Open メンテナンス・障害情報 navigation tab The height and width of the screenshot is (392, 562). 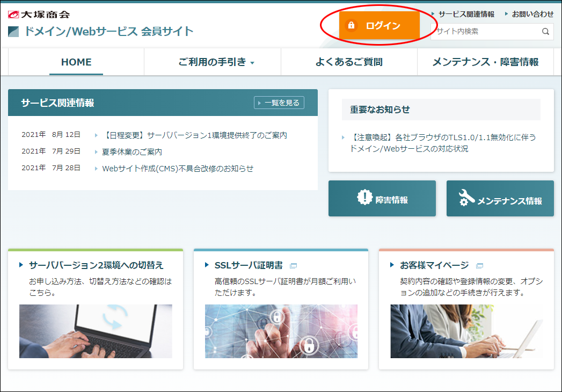tap(486, 62)
